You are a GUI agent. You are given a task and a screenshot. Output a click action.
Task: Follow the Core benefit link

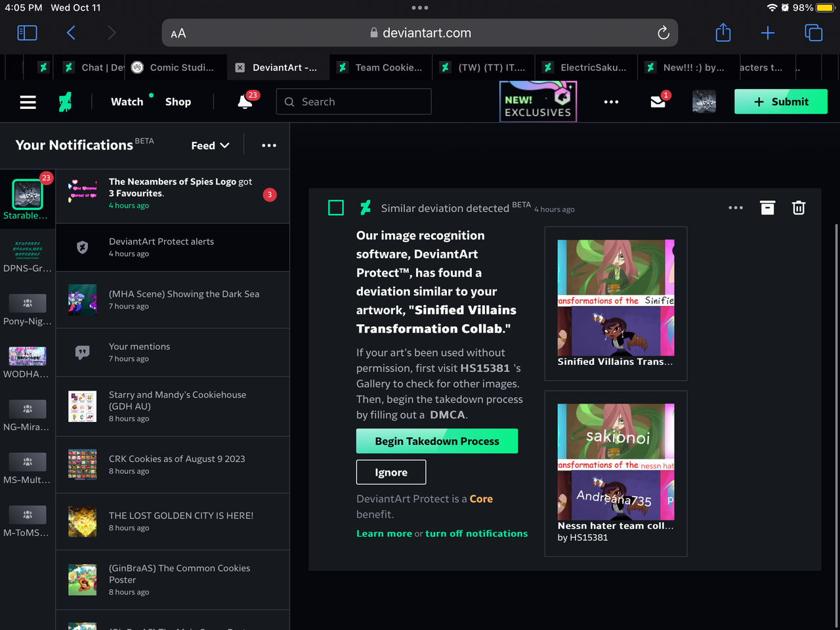coord(481,499)
